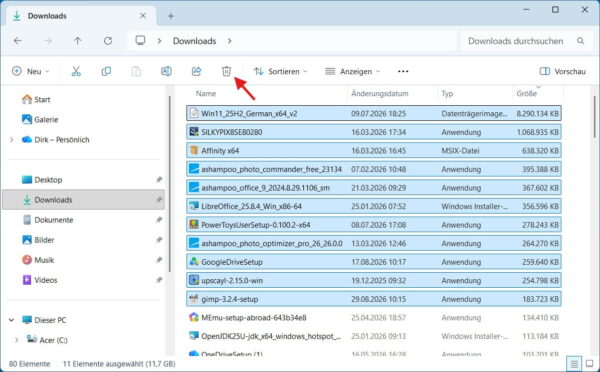Switch to large thumbnails view in status bar
Image resolution: width=600 pixels, height=372 pixels.
(589, 364)
